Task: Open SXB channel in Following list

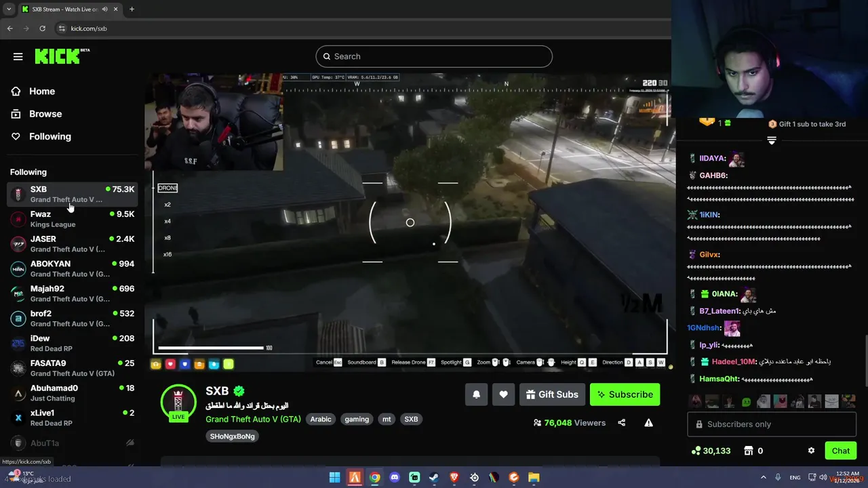Action: (73, 194)
